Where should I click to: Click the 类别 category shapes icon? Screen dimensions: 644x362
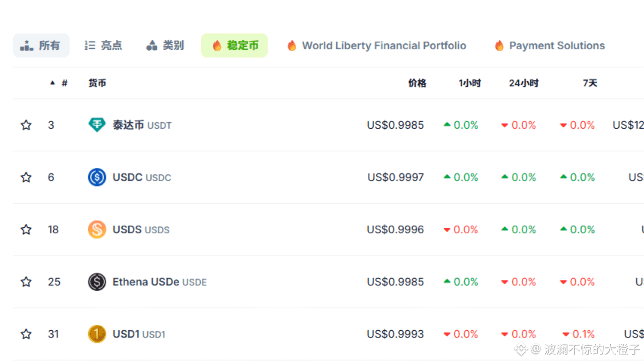pyautogui.click(x=152, y=46)
